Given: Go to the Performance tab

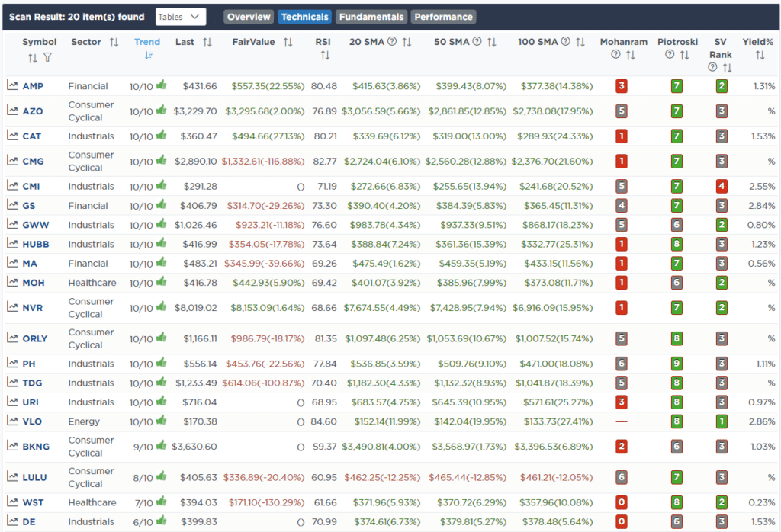Looking at the screenshot, I should 443,17.
